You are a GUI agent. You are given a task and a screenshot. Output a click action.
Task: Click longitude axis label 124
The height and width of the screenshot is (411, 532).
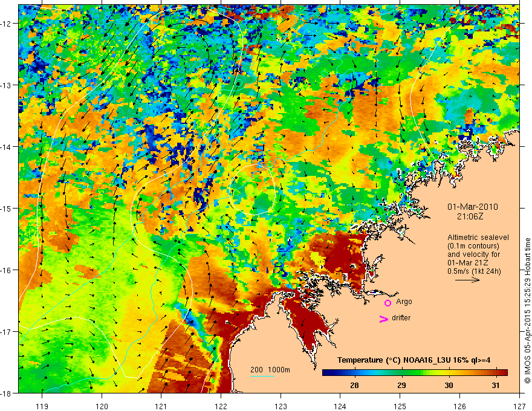click(340, 406)
